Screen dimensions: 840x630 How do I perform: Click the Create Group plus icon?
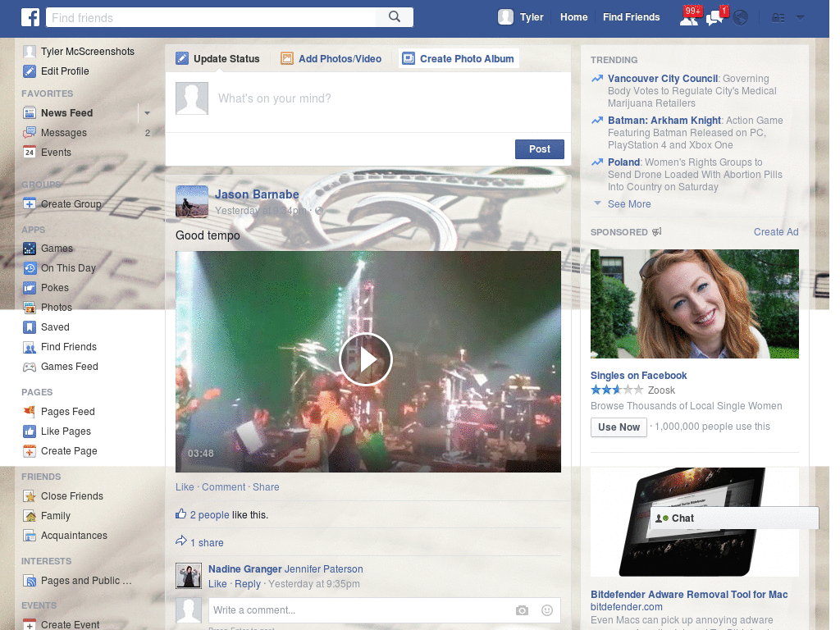(x=30, y=204)
